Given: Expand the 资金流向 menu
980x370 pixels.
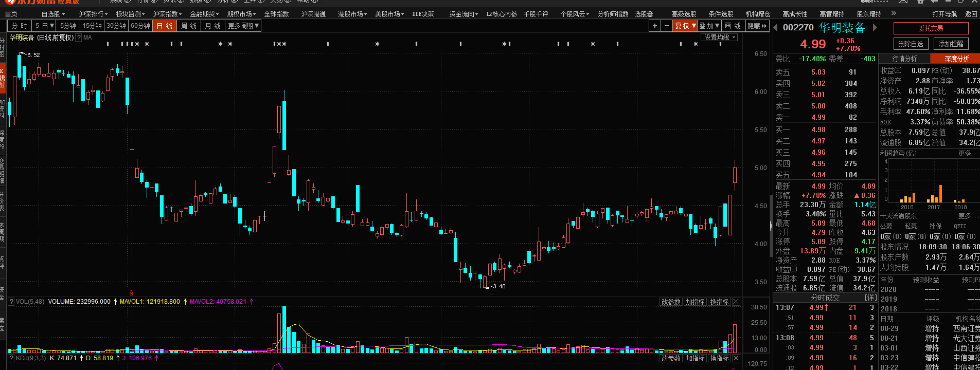Looking at the screenshot, I should [x=464, y=14].
